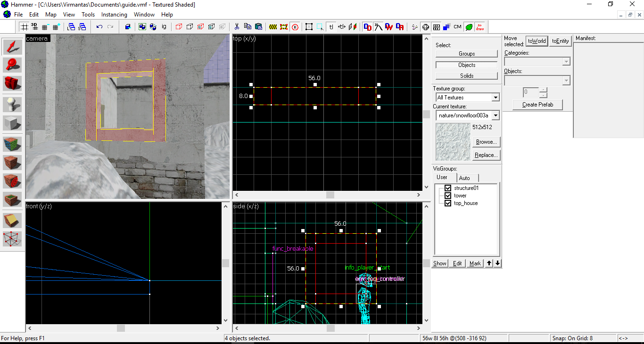Select the Block creation tool
The image size is (644, 344).
coord(13,123)
